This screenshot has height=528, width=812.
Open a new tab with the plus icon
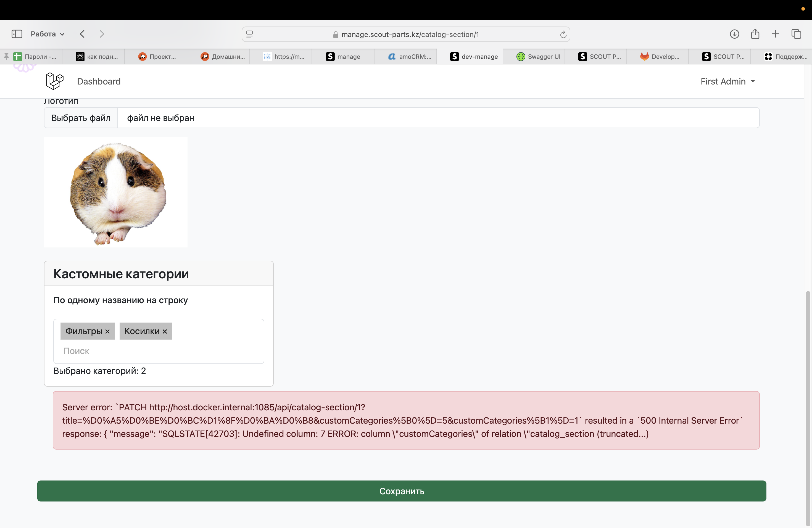(775, 34)
